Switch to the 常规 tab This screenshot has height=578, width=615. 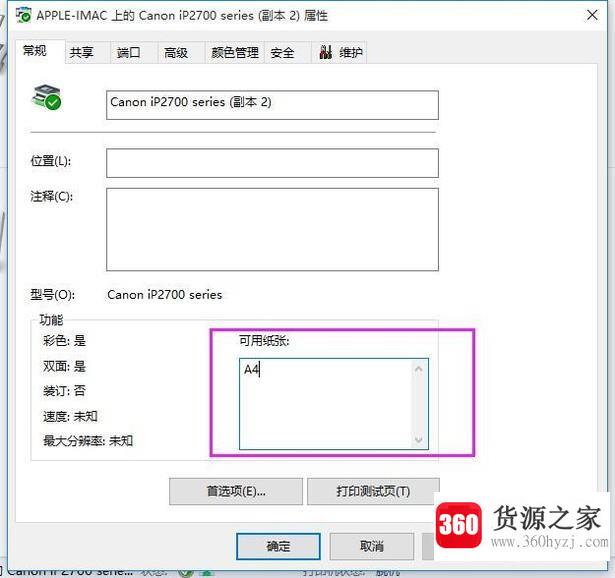[x=40, y=51]
